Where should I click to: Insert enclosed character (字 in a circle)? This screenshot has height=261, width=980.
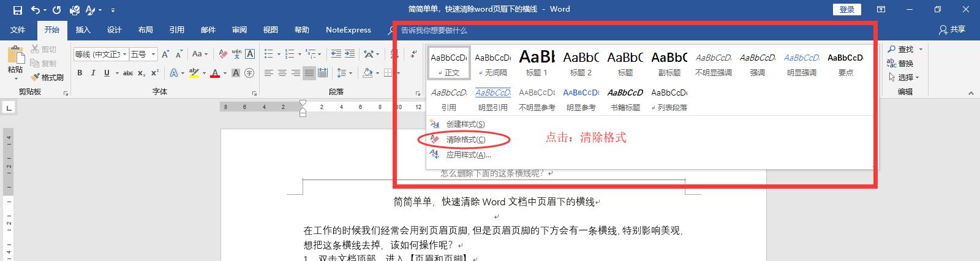point(249,73)
